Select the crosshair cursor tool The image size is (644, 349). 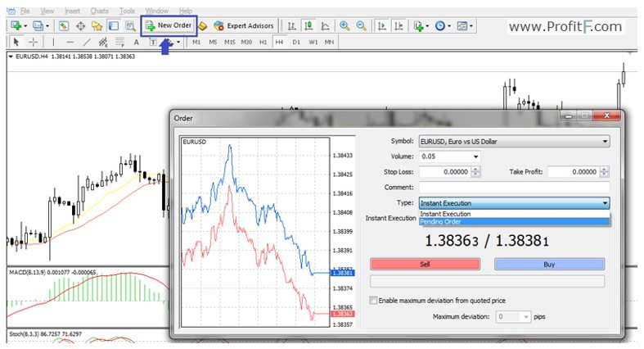point(33,41)
